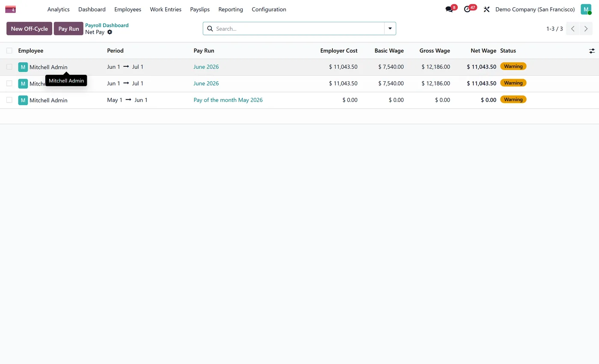Image resolution: width=599 pixels, height=364 pixels.
Task: Click Mitchell Admin name in May 2026 row
Action: tap(48, 101)
